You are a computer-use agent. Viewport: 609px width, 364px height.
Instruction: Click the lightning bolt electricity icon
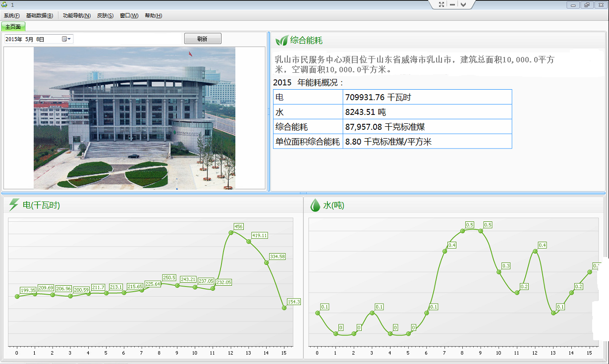[14, 205]
